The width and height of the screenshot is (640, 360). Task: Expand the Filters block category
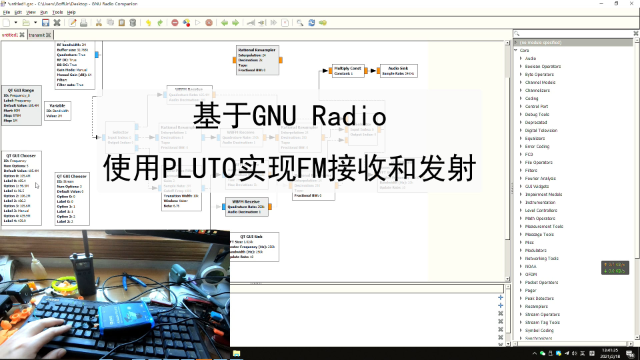521,170
